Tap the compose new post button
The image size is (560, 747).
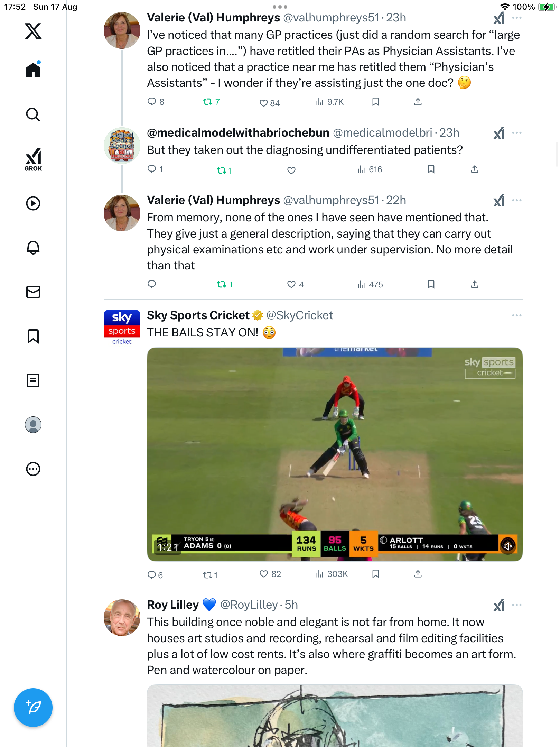pos(33,708)
